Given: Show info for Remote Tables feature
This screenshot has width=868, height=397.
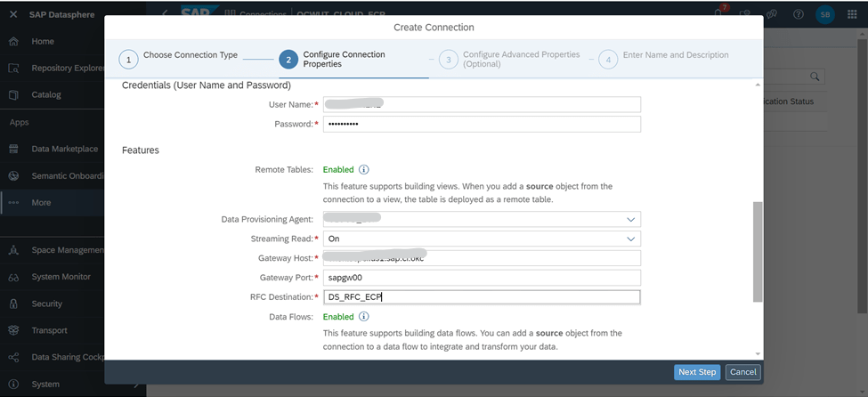Looking at the screenshot, I should point(364,169).
